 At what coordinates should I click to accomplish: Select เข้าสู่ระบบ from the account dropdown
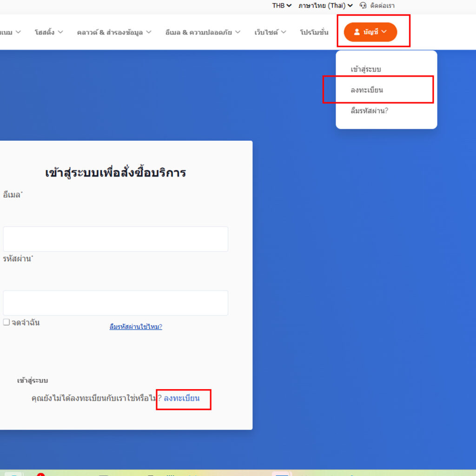365,69
